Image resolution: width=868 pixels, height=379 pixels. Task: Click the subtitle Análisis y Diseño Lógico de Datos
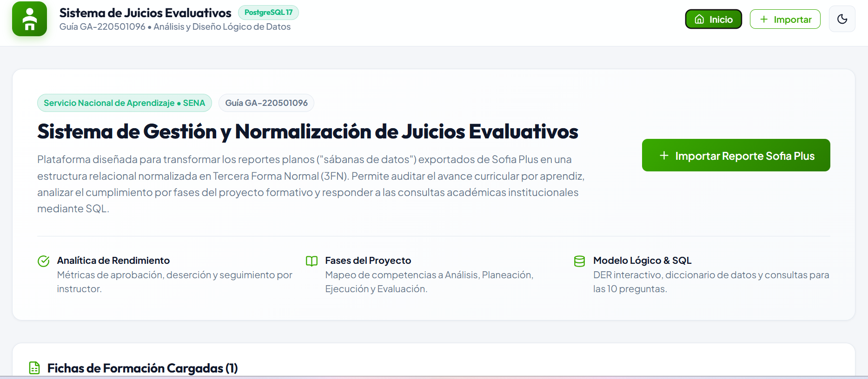(222, 27)
